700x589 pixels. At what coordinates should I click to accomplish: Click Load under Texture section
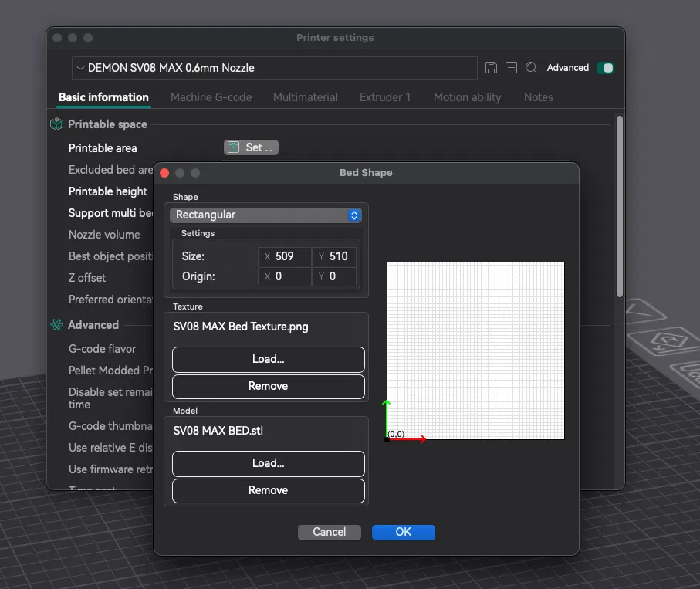[269, 359]
